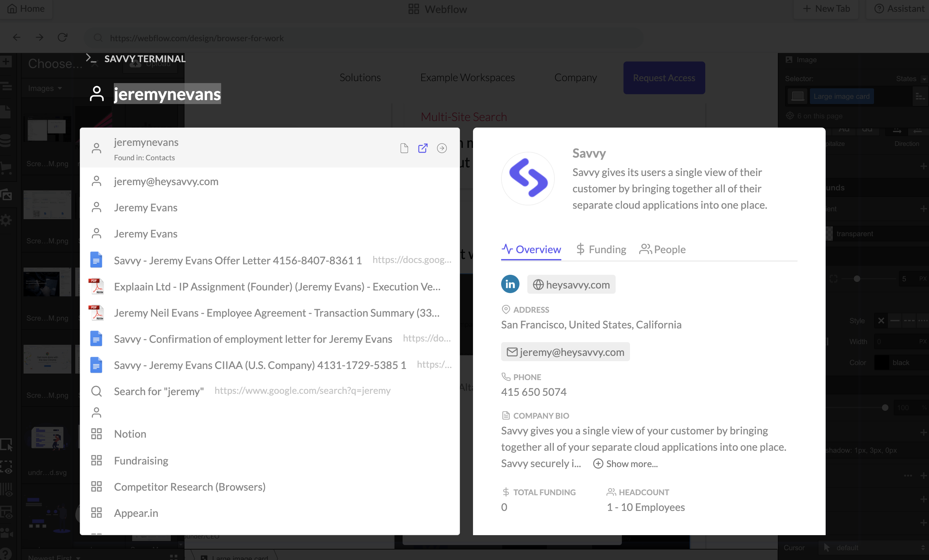The width and height of the screenshot is (929, 560).
Task: Open the Webflow CMS database icon
Action: pos(6,140)
